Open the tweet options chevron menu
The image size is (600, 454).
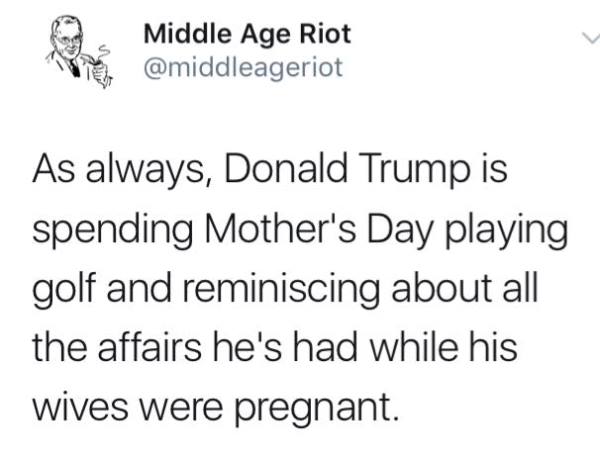pos(590,38)
